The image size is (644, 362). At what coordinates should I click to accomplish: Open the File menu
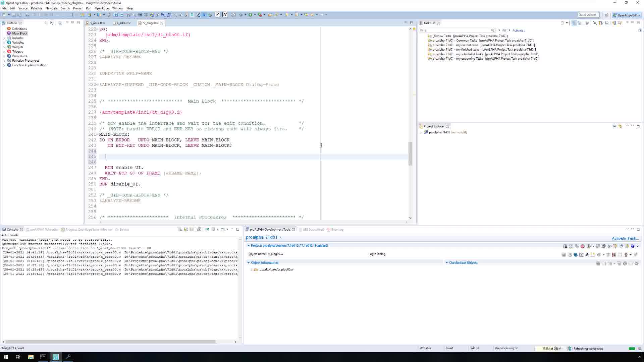point(4,8)
